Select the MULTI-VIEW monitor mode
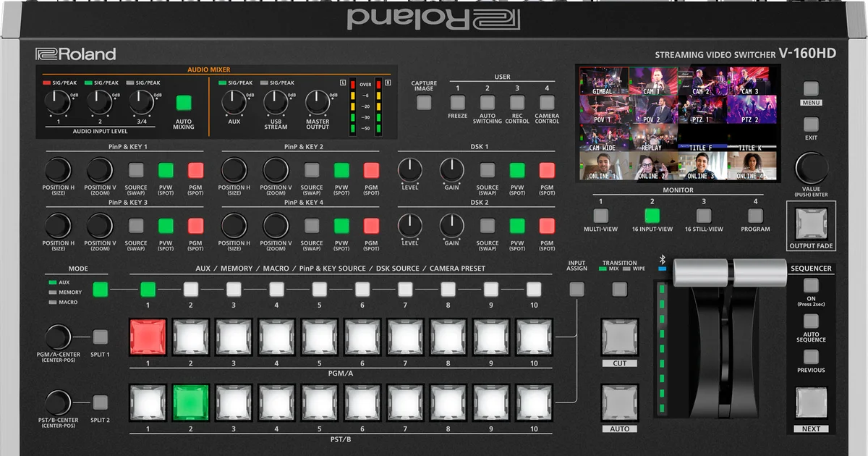The image size is (868, 456). pos(602,215)
